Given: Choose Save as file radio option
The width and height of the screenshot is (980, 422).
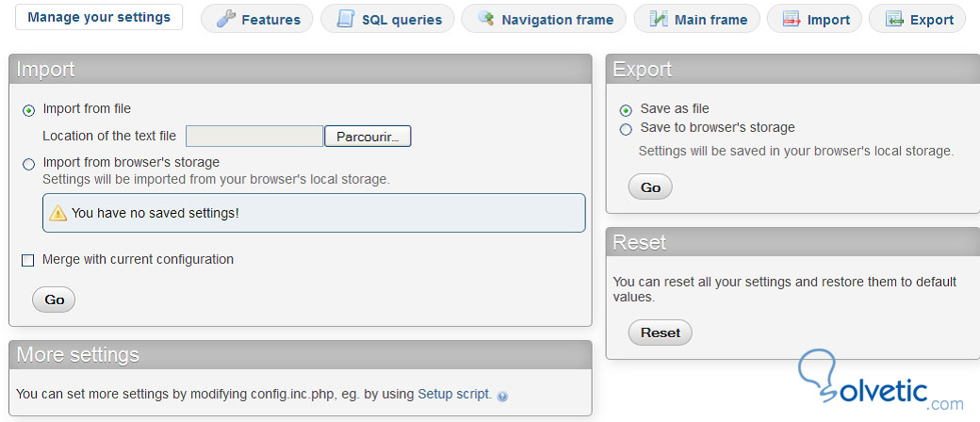Looking at the screenshot, I should (626, 110).
